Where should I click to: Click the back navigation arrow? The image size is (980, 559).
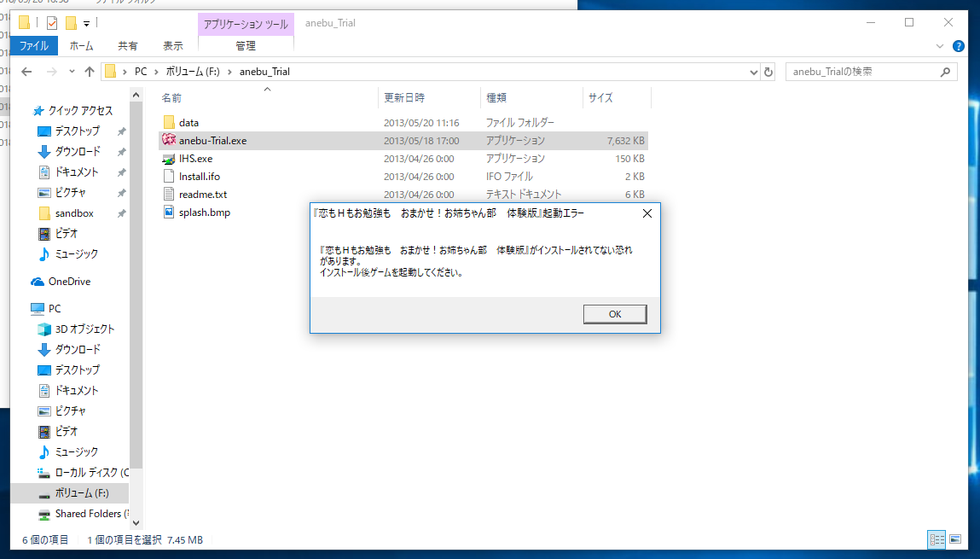tap(26, 72)
